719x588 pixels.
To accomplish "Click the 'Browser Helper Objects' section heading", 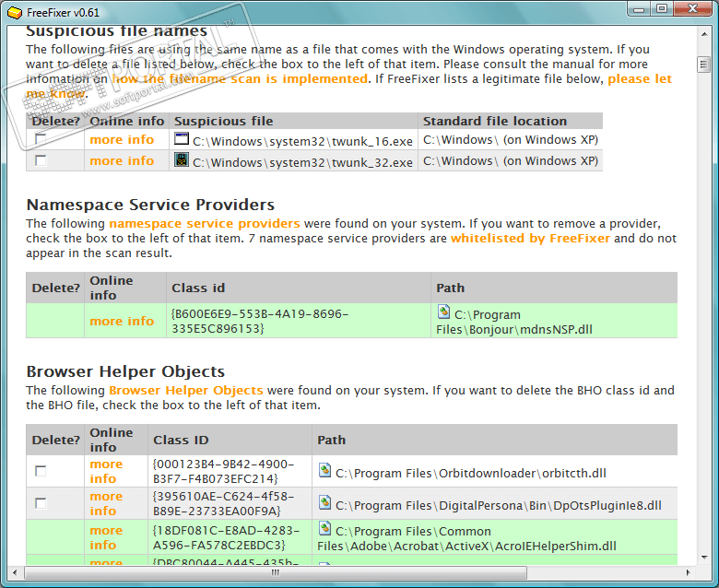I will pos(125,371).
